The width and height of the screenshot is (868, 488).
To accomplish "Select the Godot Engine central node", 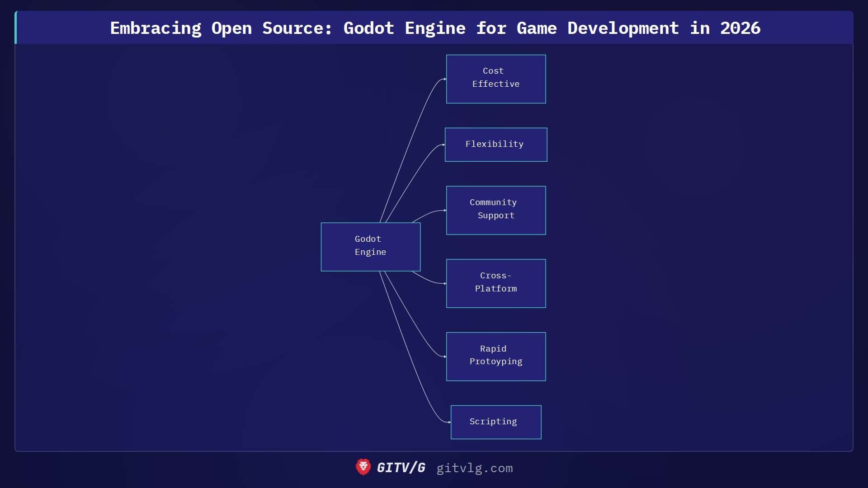I will click(x=370, y=246).
